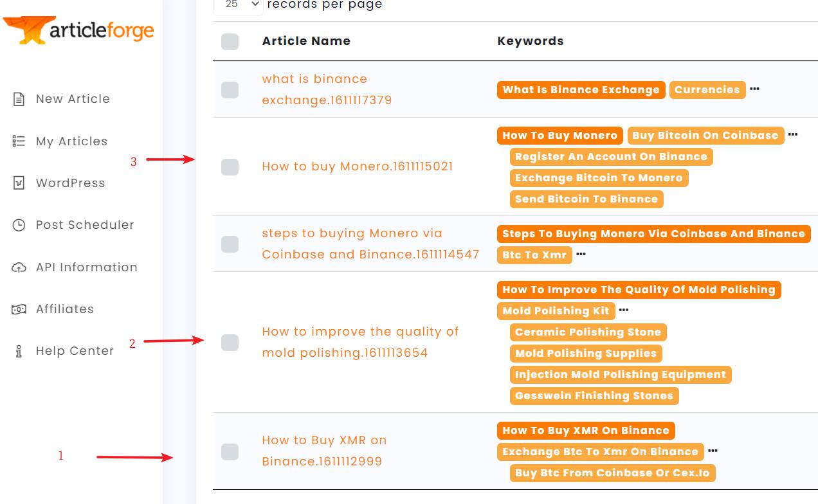Click the 'Currencies' keyword tag
Viewport: 818px width, 504px height.
[x=707, y=90]
